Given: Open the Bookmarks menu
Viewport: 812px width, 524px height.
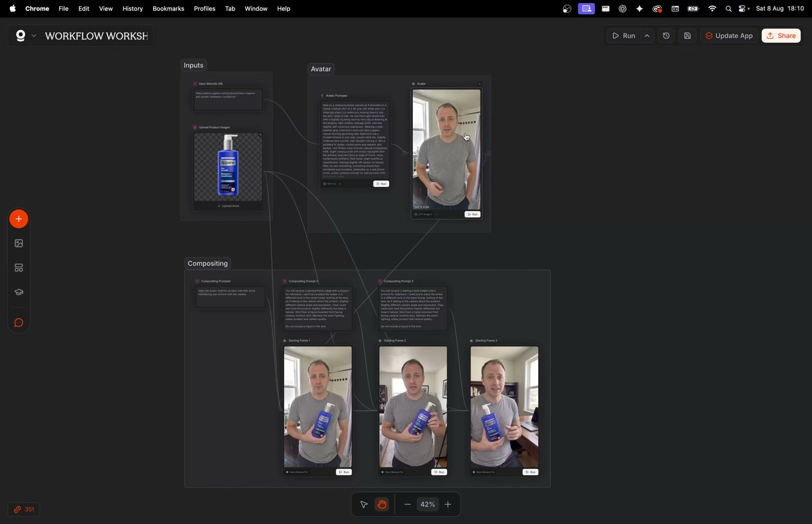Looking at the screenshot, I should (x=168, y=9).
